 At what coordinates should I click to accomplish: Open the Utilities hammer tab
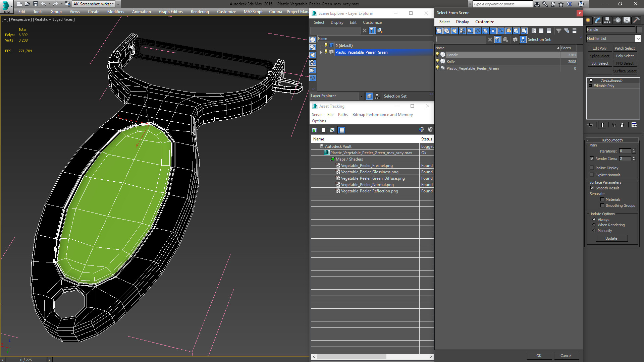(636, 20)
